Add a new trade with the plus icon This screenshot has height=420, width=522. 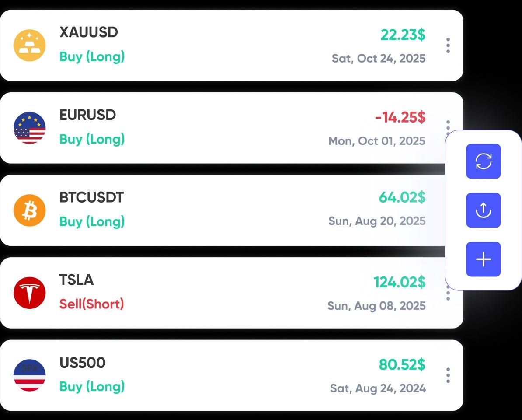(x=483, y=259)
